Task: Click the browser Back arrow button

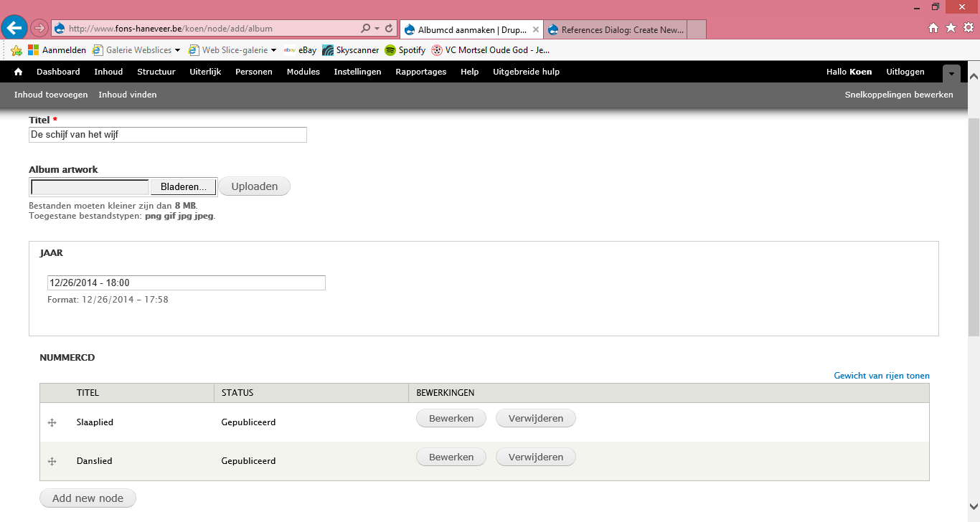Action: 15,28
